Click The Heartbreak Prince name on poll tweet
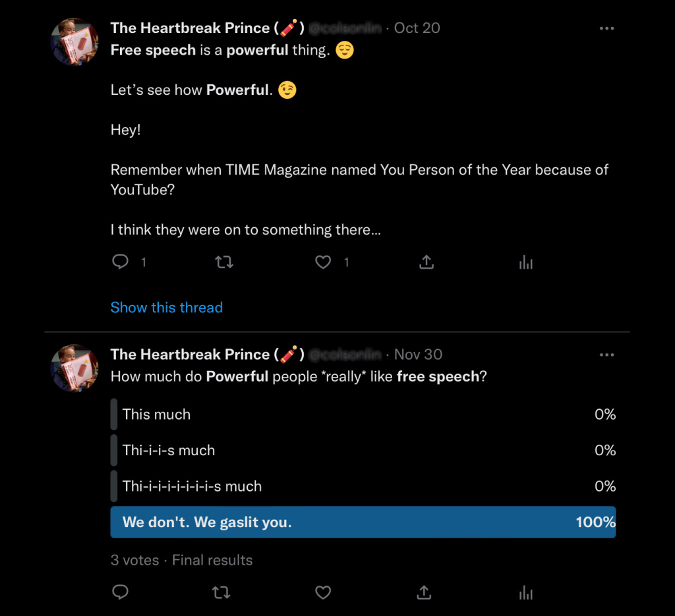This screenshot has width=675, height=616. [x=190, y=354]
